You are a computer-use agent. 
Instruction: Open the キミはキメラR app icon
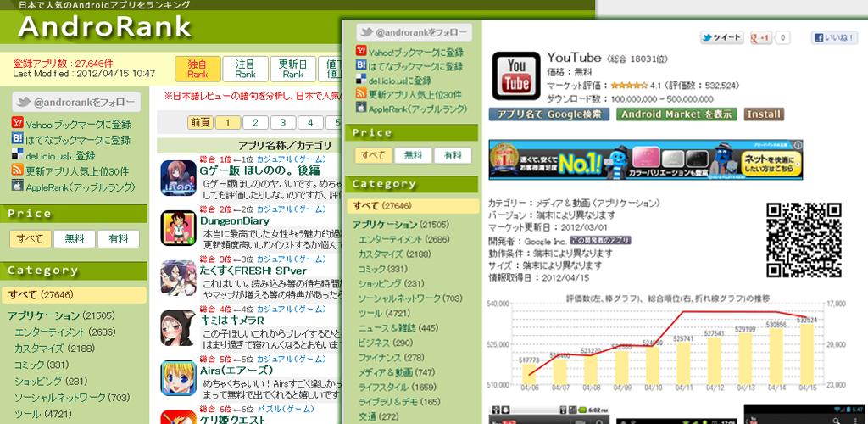click(178, 328)
